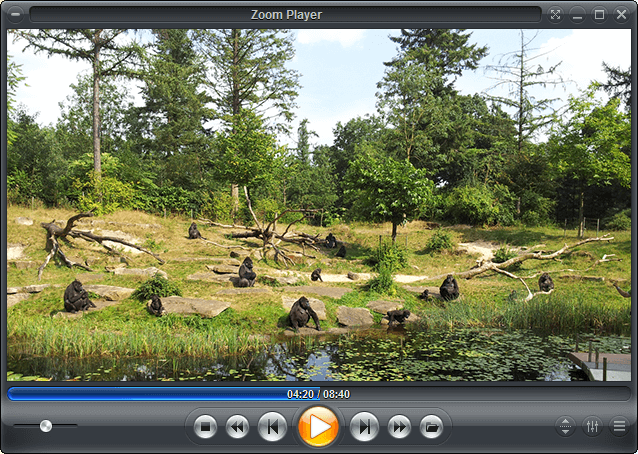Open the equalizer sliders icon
The image size is (638, 454).
(592, 426)
